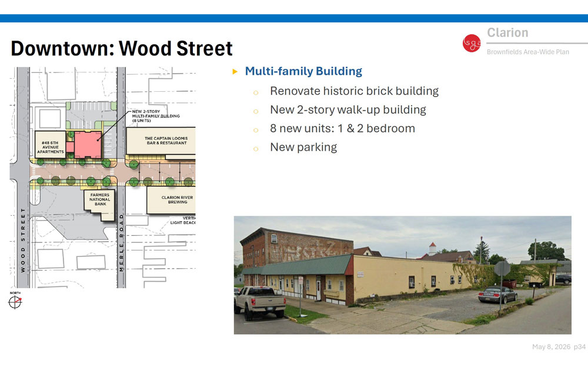Click '#48 6th Avenue Apartments' map label

[x=50, y=147]
